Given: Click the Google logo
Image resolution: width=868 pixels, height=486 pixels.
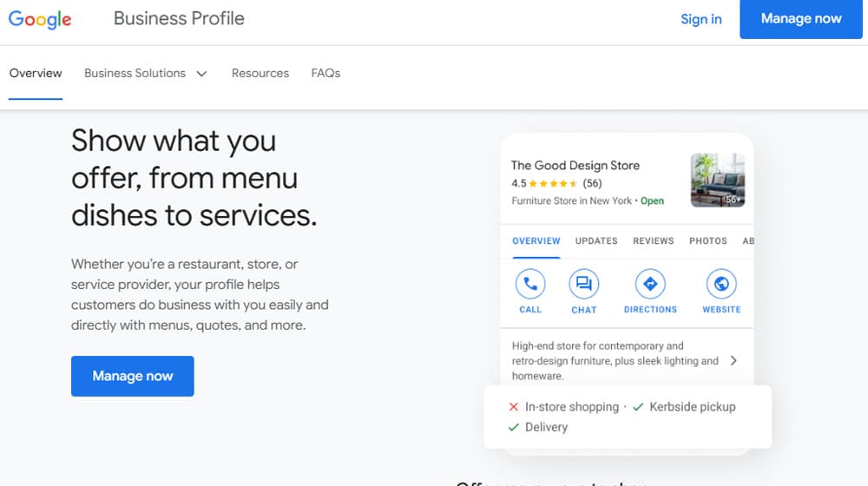Looking at the screenshot, I should [x=40, y=19].
